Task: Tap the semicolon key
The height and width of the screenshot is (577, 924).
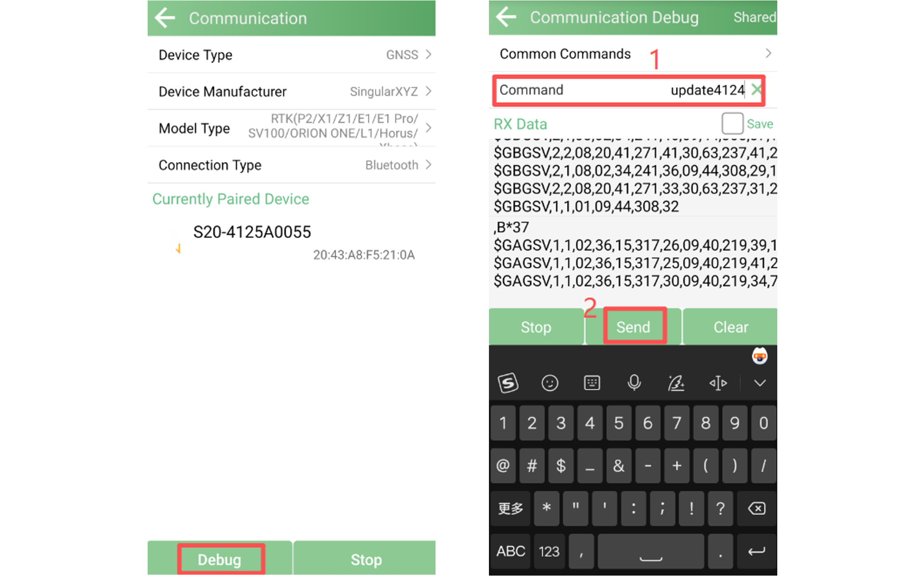Action: pos(662,508)
